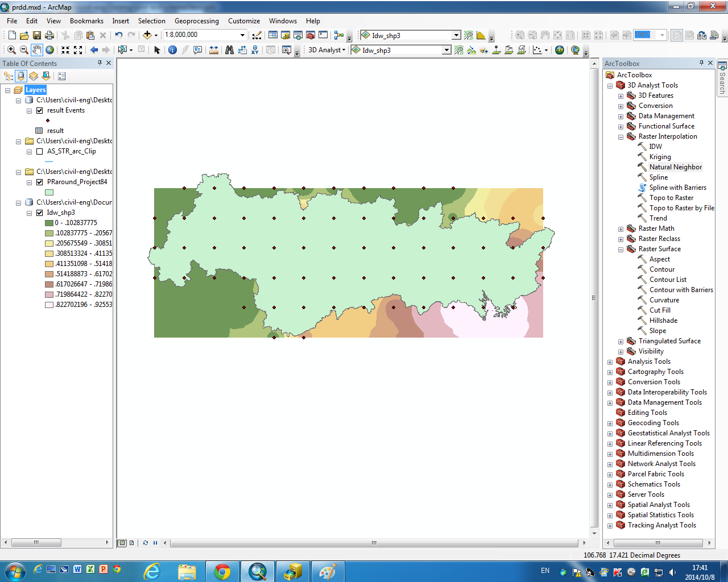Open the Customize menu
Screen dimensions: 728x582
pos(244,21)
